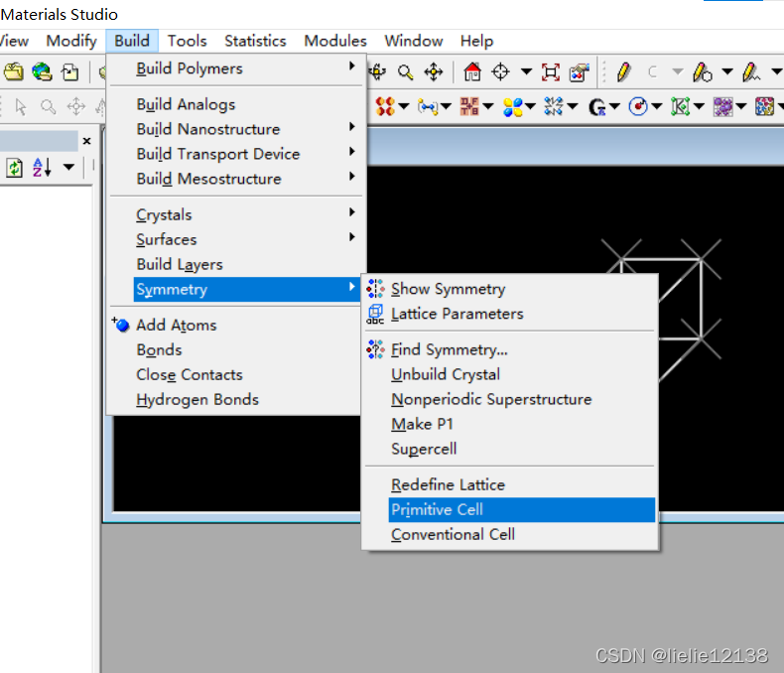Open the dropdown beside the K lattice icon

(x=699, y=106)
